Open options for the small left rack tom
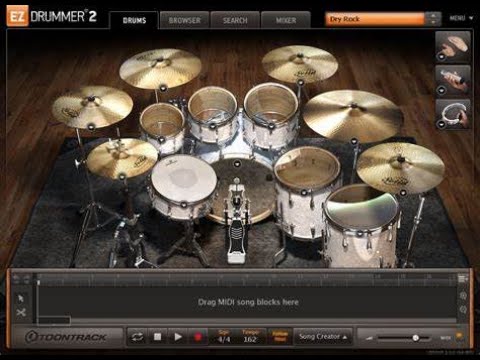This screenshot has height=360, width=480. pyautogui.click(x=161, y=140)
